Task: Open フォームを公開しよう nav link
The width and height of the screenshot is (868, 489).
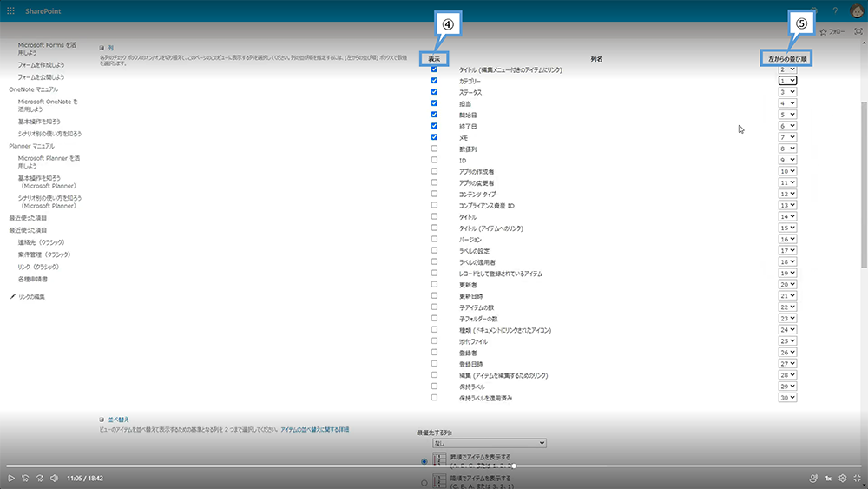Action: (x=41, y=77)
